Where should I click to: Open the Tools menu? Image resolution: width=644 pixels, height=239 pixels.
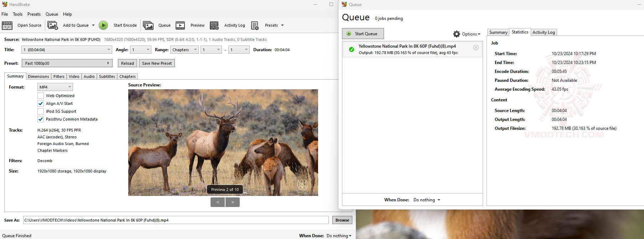point(17,14)
